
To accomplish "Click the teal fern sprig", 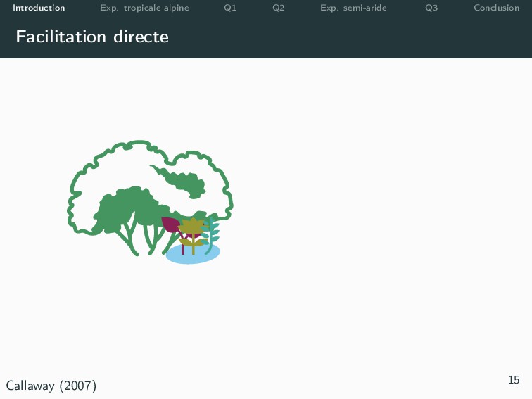I will [x=211, y=235].
